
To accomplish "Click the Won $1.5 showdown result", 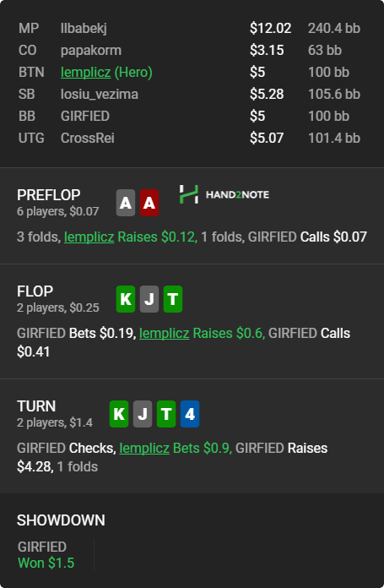I will pos(46,563).
